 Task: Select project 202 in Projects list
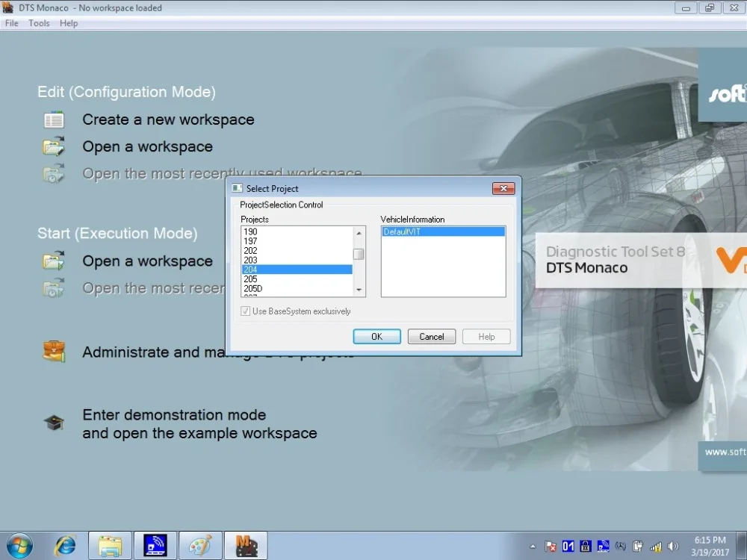pyautogui.click(x=297, y=250)
